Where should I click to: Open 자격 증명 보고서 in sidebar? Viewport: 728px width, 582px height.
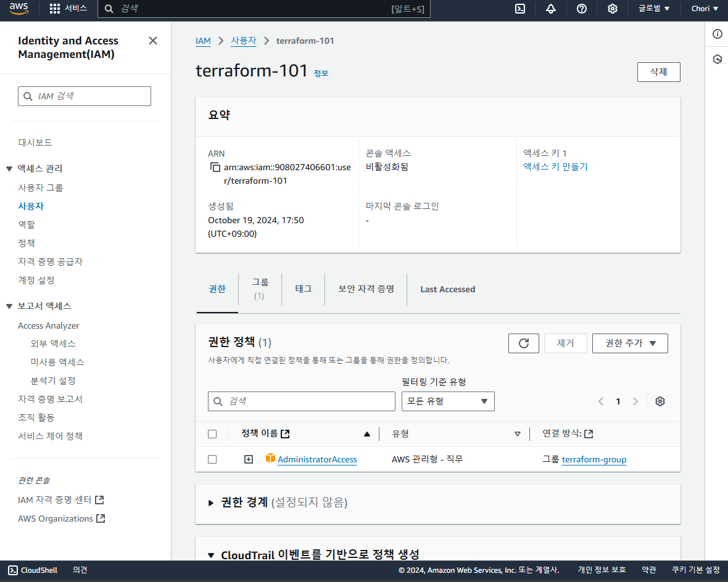click(50, 399)
